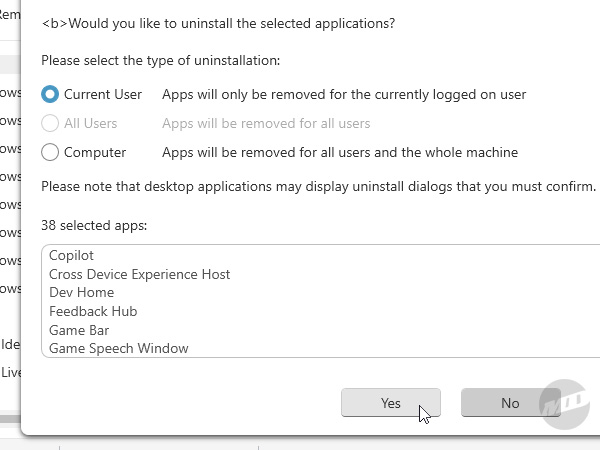Select Copilot in the selected apps list
Image resolution: width=600 pixels, height=450 pixels.
(x=71, y=255)
